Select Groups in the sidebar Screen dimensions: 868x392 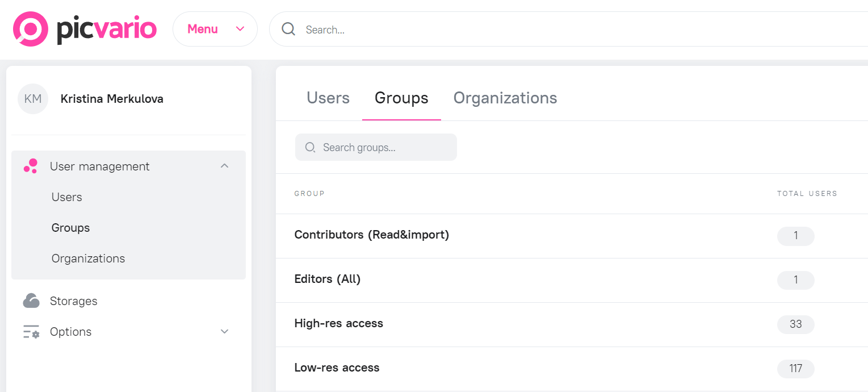[70, 227]
